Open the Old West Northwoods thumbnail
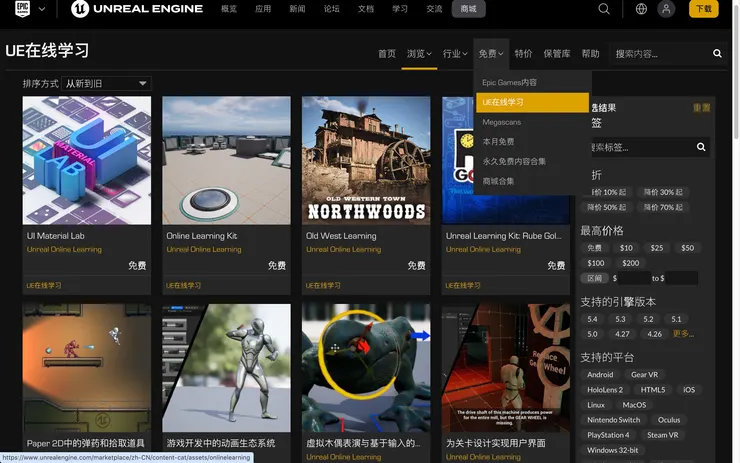Viewport: 740px width, 463px height. [366, 160]
